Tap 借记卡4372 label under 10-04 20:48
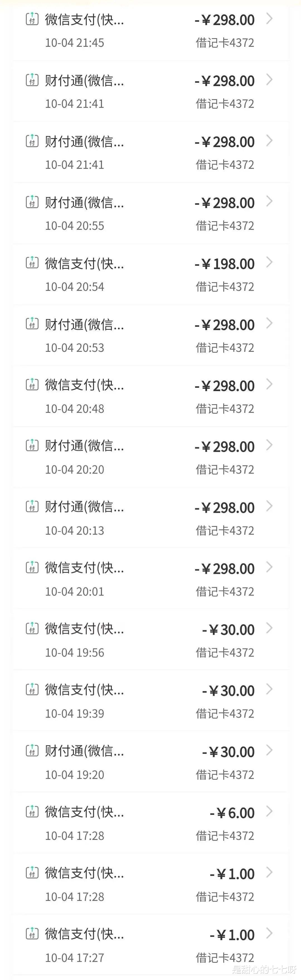Image resolution: width=301 pixels, height=980 pixels. click(x=225, y=409)
